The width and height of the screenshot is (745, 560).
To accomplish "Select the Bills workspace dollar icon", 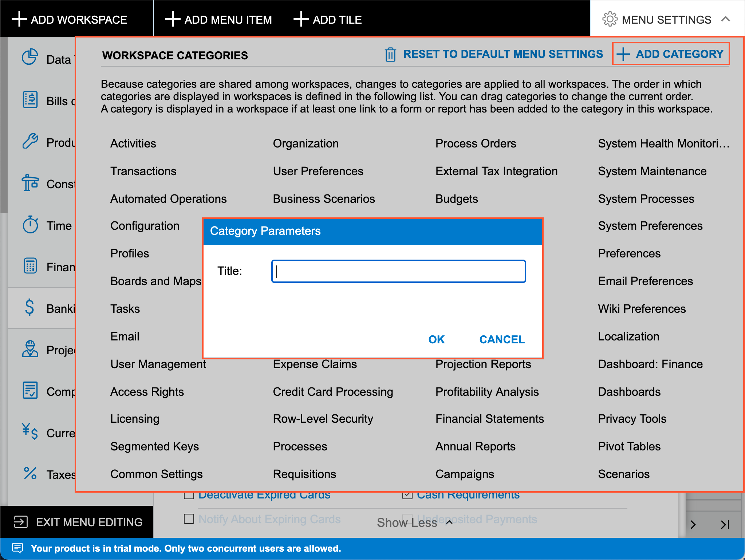I will tap(30, 100).
